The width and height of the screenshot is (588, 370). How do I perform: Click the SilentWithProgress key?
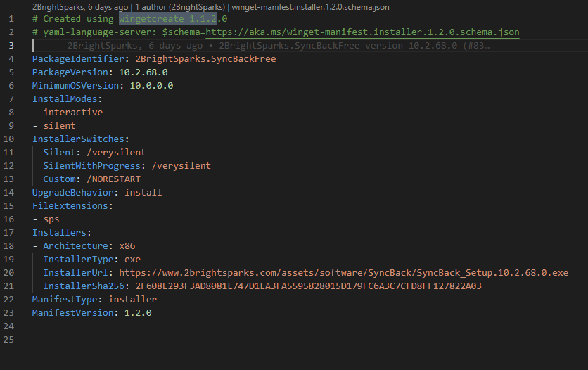click(92, 166)
